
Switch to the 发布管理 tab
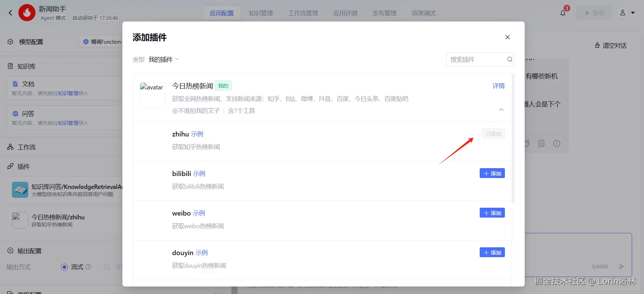385,13
